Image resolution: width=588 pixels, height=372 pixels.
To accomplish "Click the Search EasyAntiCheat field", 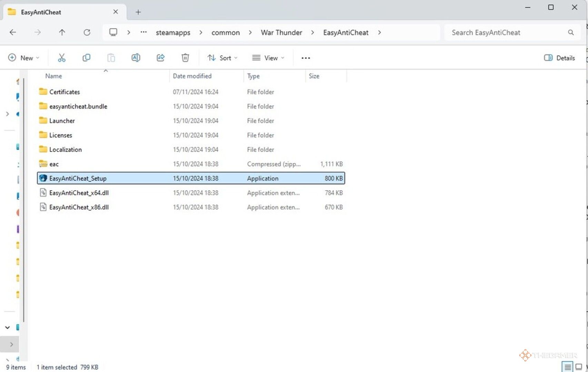I will [x=507, y=32].
